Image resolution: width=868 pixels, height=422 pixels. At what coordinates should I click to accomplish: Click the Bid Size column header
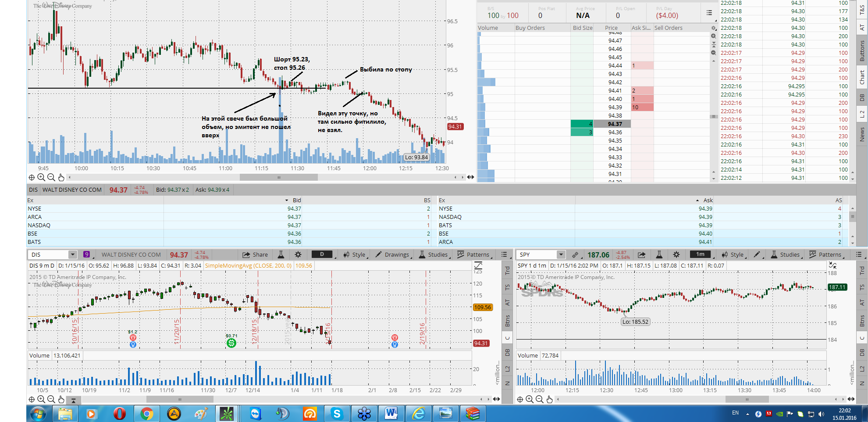coord(582,28)
